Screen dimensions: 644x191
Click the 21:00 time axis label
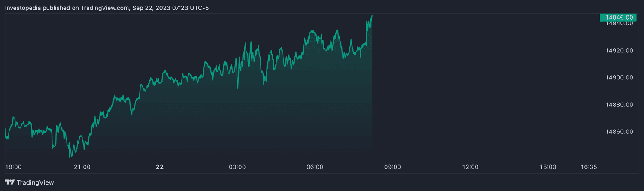tap(82, 167)
